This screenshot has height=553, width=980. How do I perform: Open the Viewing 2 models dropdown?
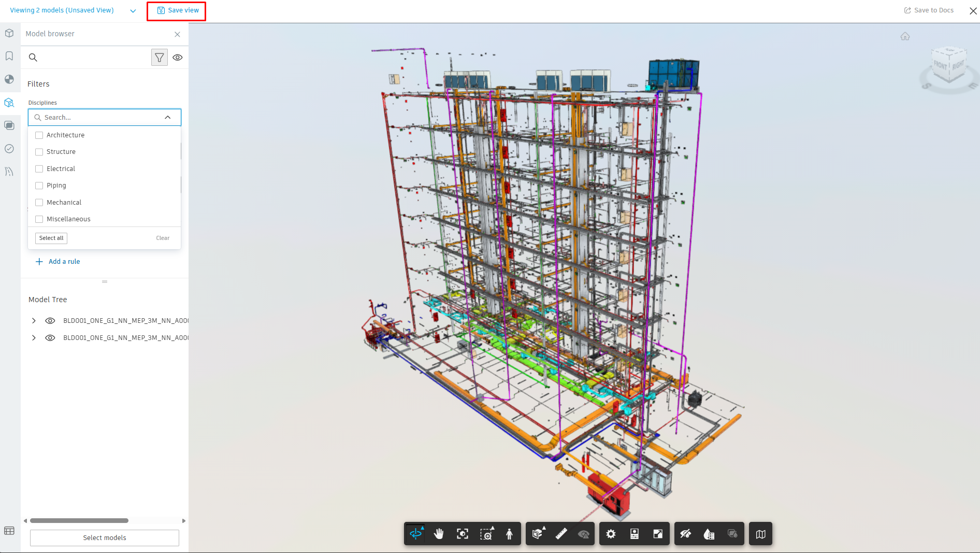click(x=133, y=11)
